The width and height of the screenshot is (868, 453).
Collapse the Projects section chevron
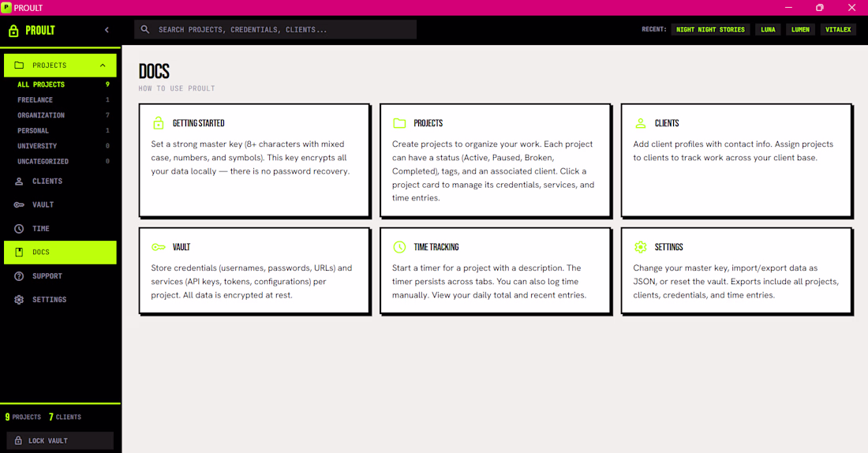point(103,66)
